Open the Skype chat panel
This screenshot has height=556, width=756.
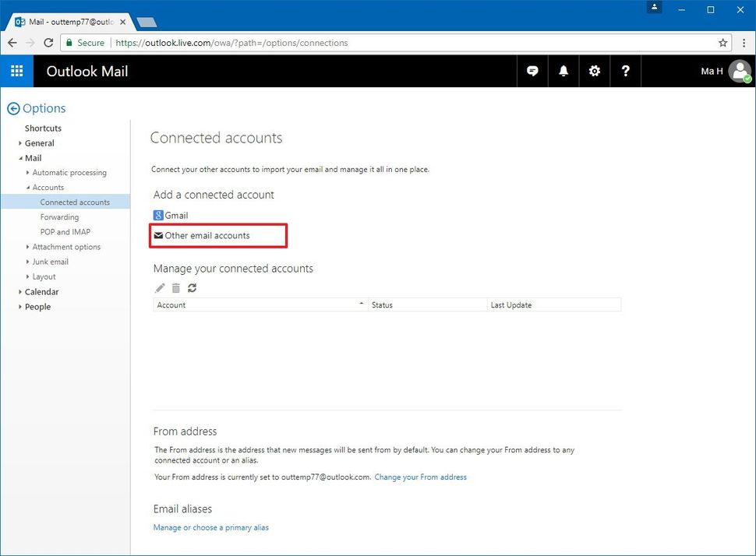532,71
